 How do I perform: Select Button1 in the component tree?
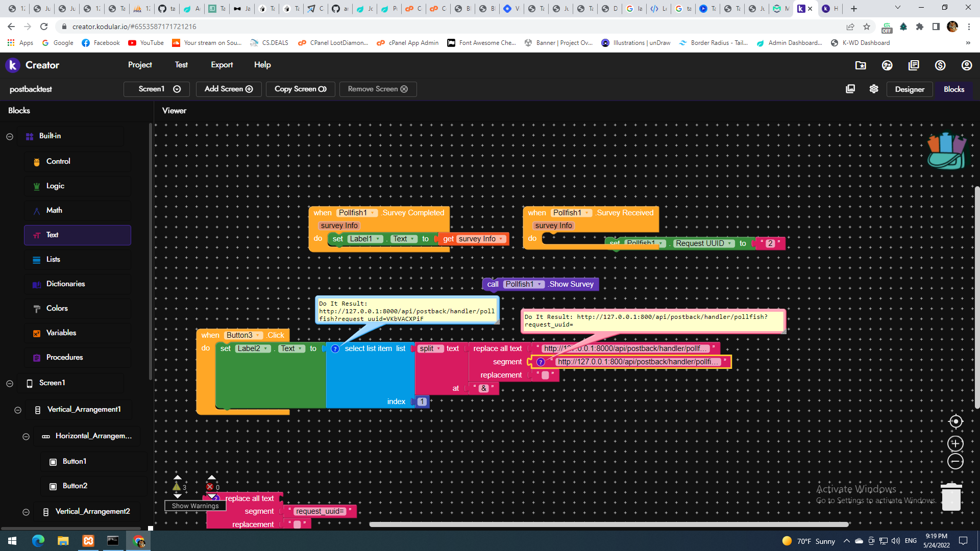point(94,461)
